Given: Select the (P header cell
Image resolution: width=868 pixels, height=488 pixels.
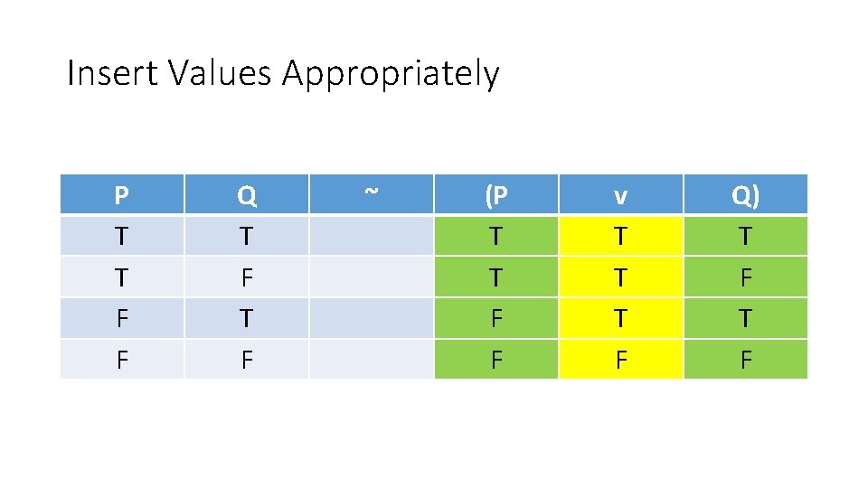Looking at the screenshot, I should [x=496, y=194].
